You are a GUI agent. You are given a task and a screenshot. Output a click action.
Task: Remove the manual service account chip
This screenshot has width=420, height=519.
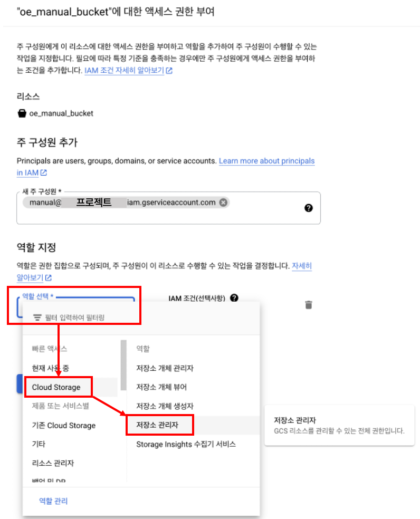224,202
